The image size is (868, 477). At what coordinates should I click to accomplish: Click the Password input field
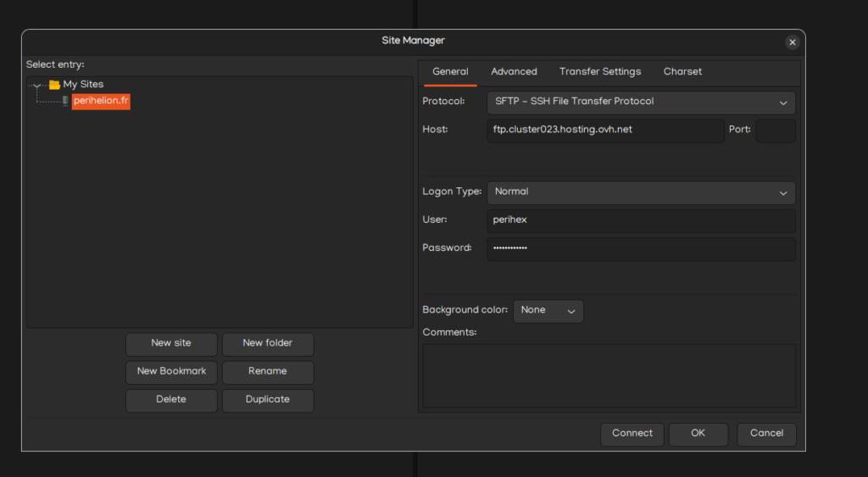click(641, 249)
